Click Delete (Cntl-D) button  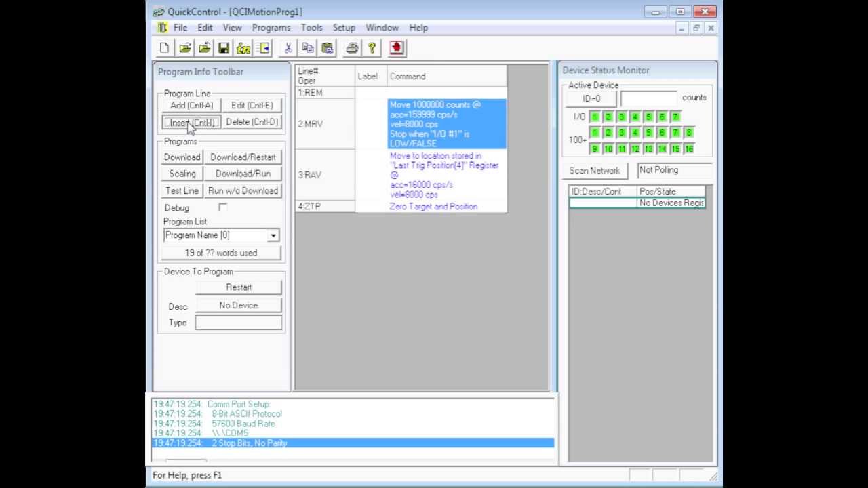[x=252, y=122]
